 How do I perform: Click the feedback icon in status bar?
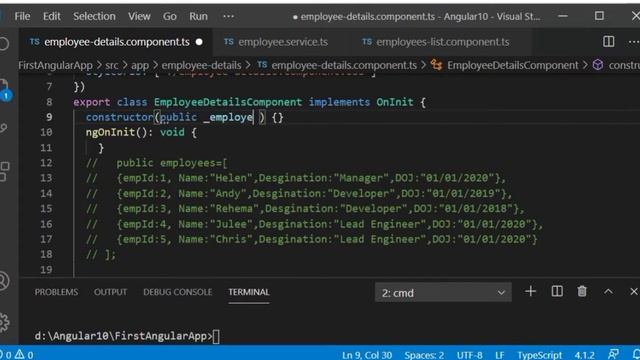coord(613,354)
